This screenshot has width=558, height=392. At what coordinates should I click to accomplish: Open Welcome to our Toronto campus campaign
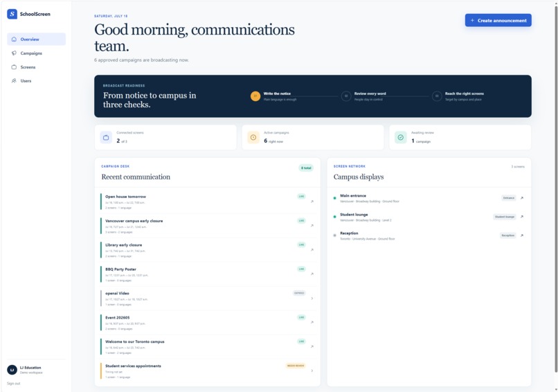click(135, 341)
